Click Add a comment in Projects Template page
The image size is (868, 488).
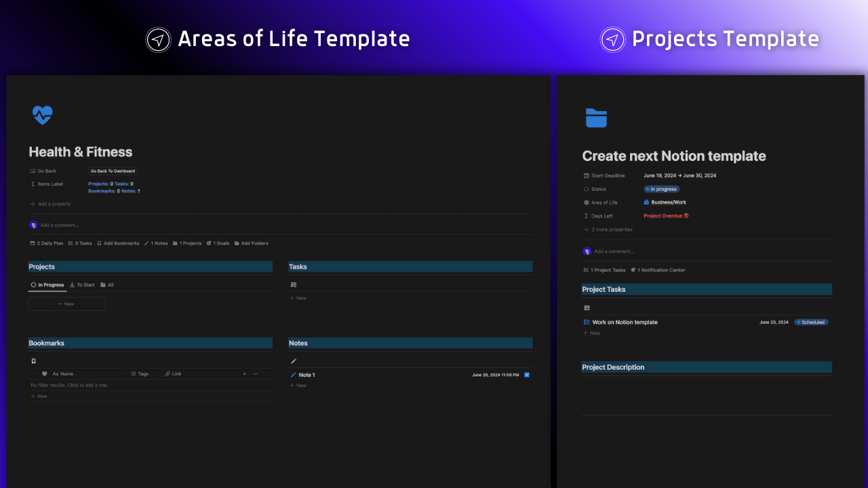click(x=614, y=251)
